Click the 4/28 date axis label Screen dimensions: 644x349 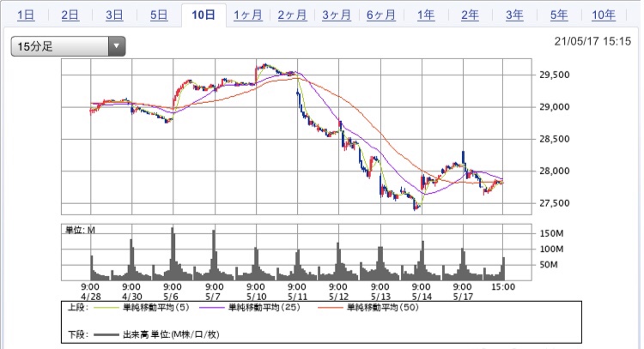(90, 297)
